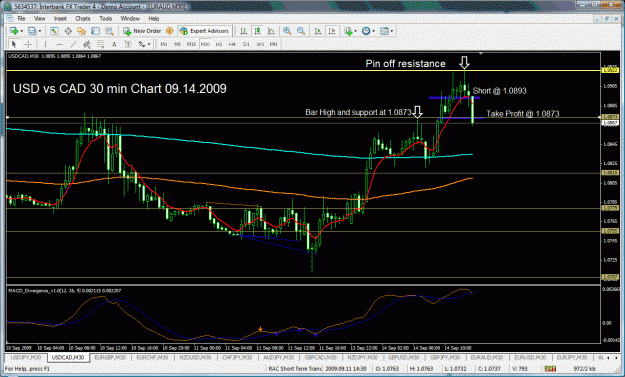
Task: Toggle the Expert Advisors button
Action: click(204, 31)
